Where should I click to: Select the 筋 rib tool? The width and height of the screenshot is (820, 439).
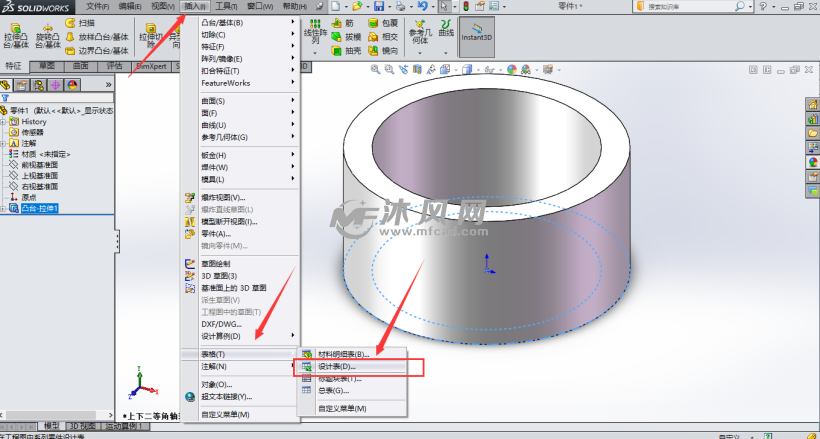tap(343, 23)
